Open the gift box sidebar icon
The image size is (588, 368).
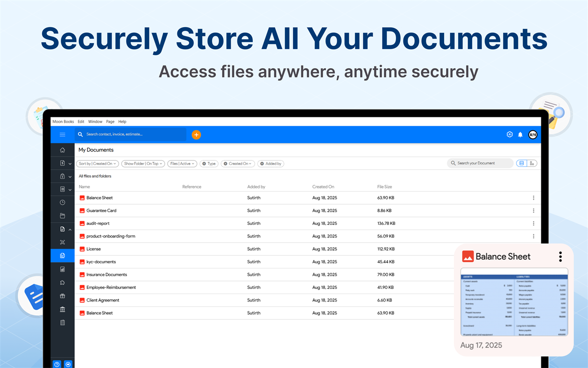click(63, 296)
